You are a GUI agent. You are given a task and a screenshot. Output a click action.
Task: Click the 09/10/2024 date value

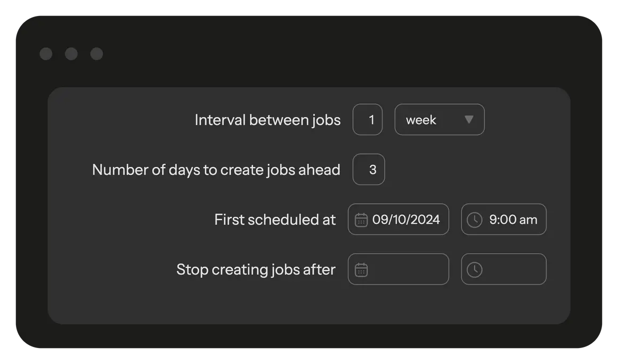pos(406,220)
